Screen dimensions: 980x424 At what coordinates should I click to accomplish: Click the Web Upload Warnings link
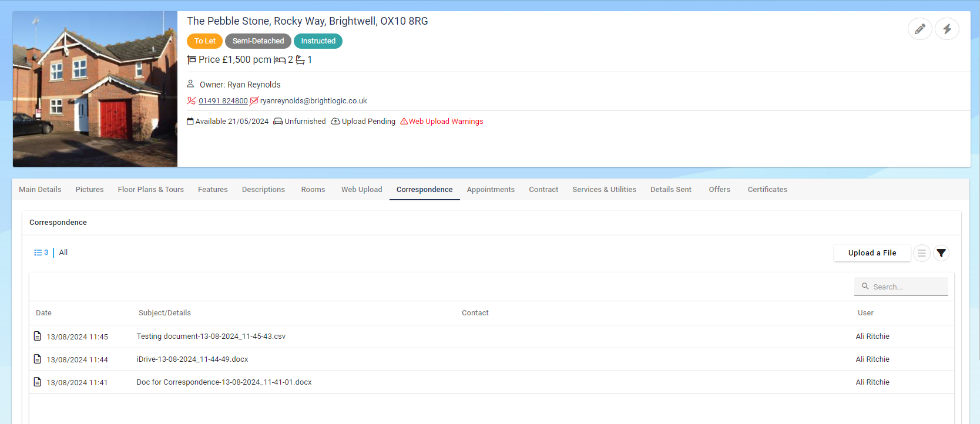(446, 122)
